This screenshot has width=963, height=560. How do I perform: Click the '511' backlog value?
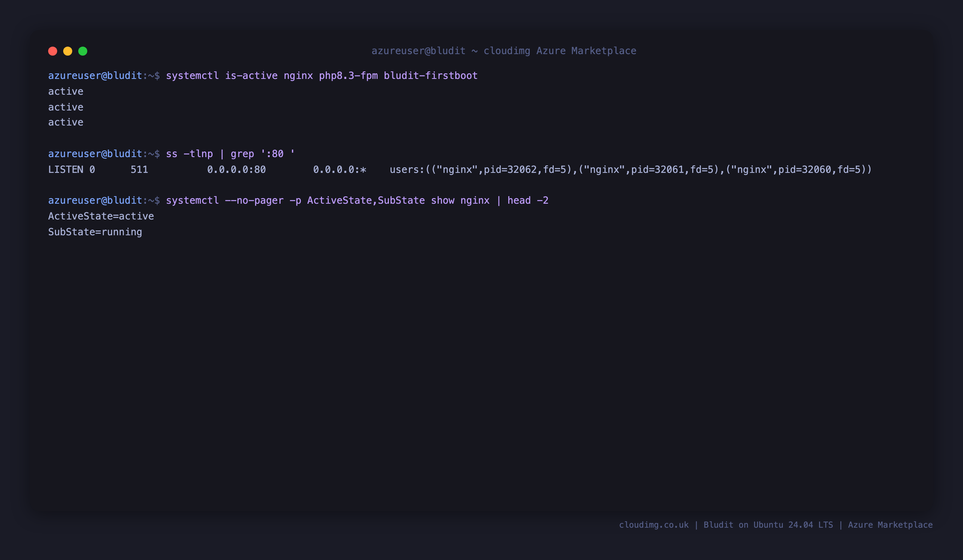click(140, 170)
